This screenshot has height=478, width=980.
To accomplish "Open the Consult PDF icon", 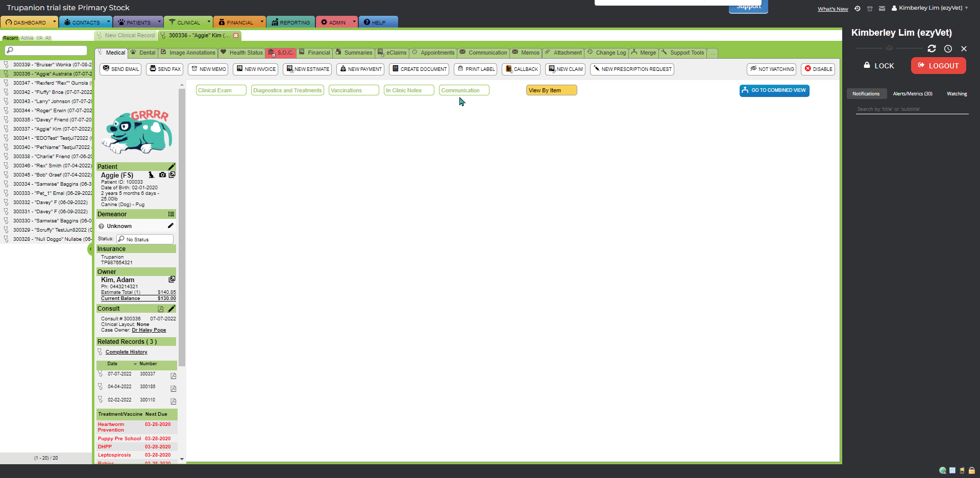I will [x=161, y=309].
